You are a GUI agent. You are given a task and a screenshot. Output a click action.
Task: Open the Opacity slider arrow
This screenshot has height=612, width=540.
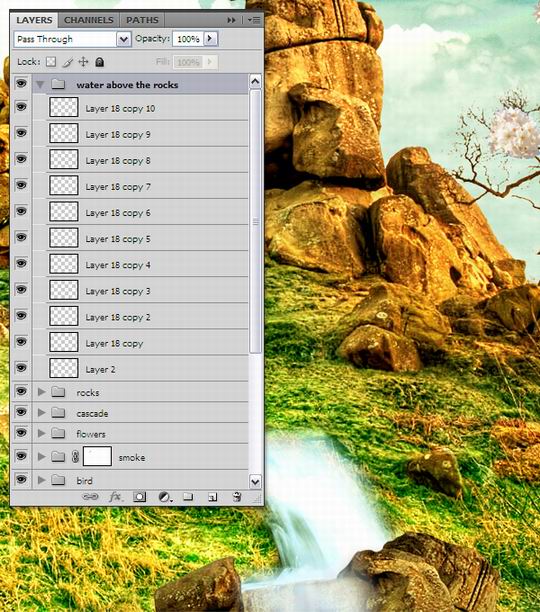point(210,38)
